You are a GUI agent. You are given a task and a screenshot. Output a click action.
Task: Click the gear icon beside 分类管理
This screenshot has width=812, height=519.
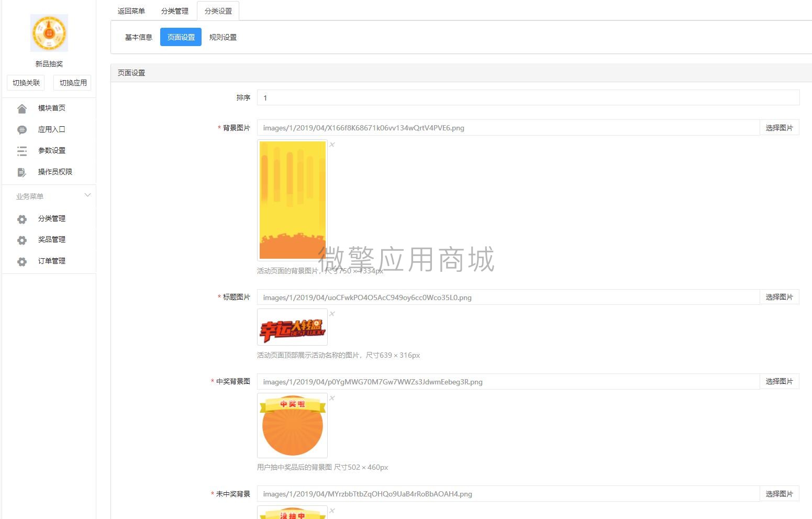[x=22, y=219]
